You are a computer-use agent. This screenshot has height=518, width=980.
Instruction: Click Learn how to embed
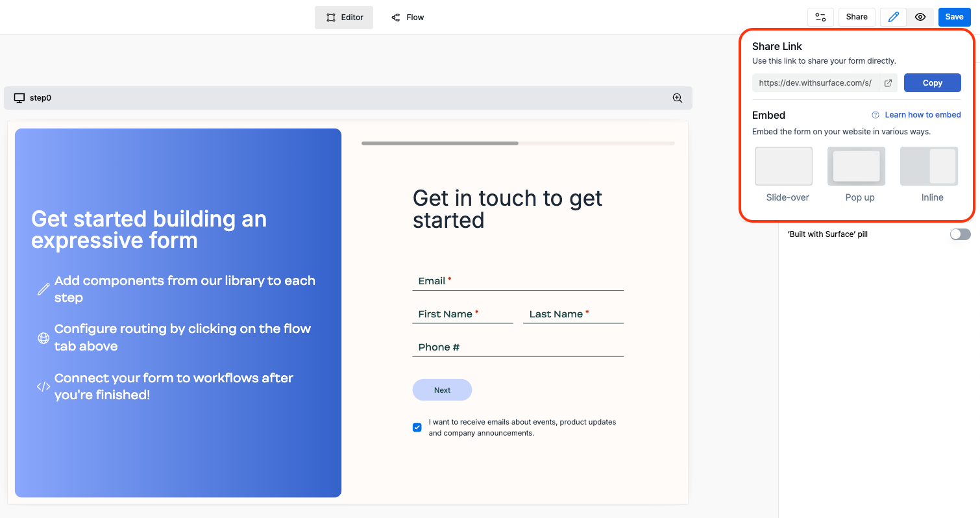[923, 114]
